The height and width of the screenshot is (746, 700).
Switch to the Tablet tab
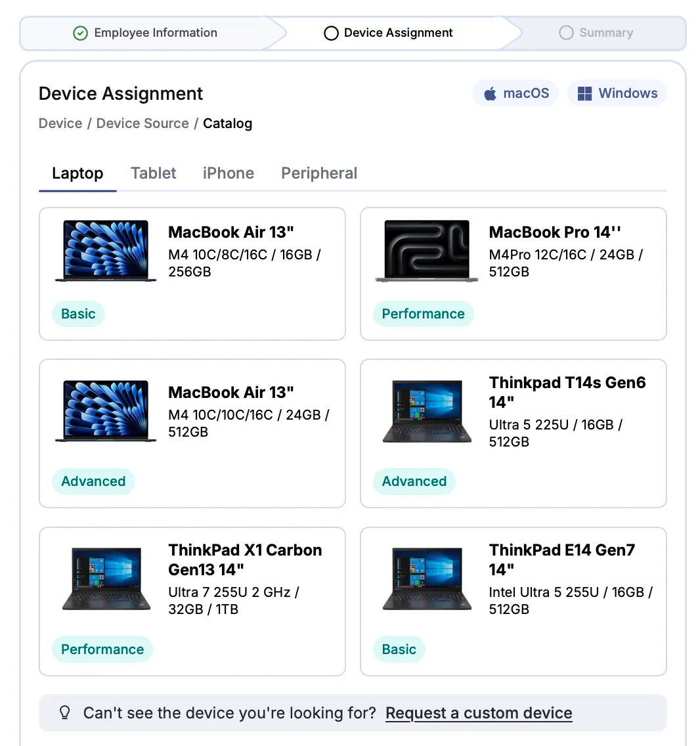click(x=153, y=173)
